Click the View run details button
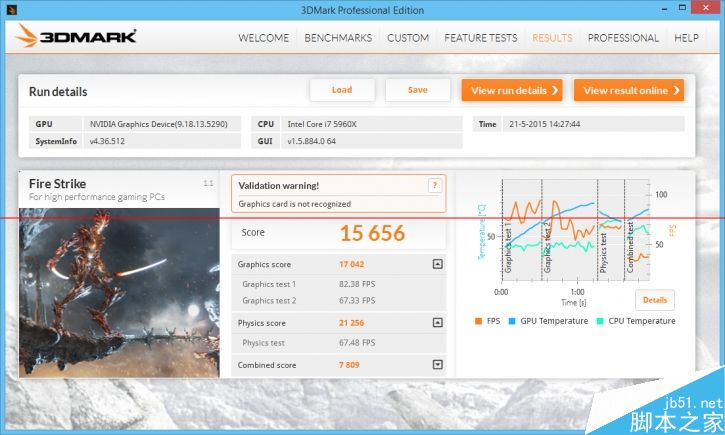725x435 pixels. point(511,90)
